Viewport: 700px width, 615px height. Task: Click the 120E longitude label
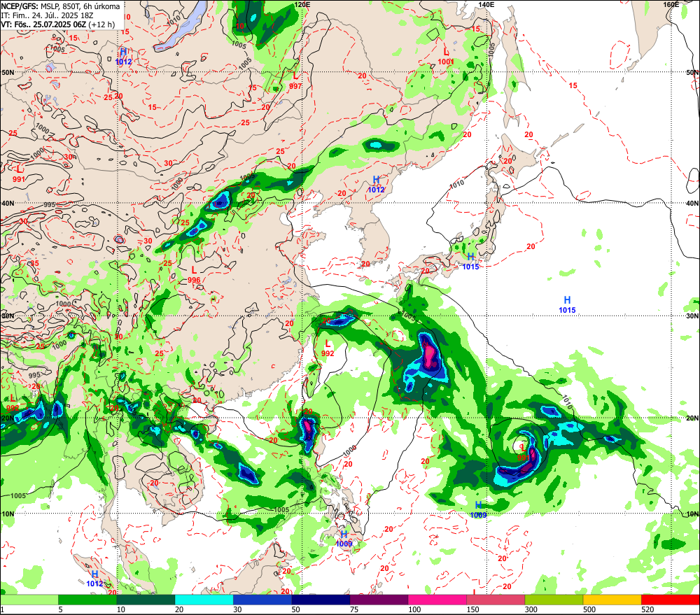coord(302,4)
